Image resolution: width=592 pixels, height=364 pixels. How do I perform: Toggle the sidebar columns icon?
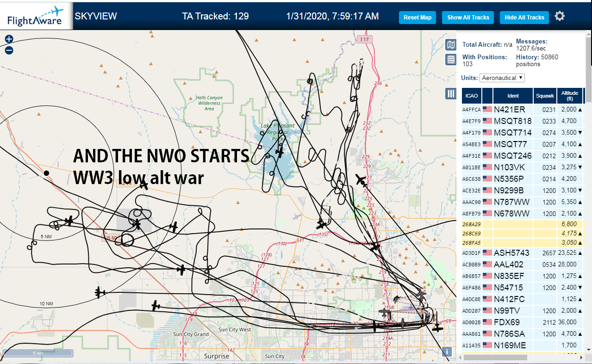click(x=451, y=93)
